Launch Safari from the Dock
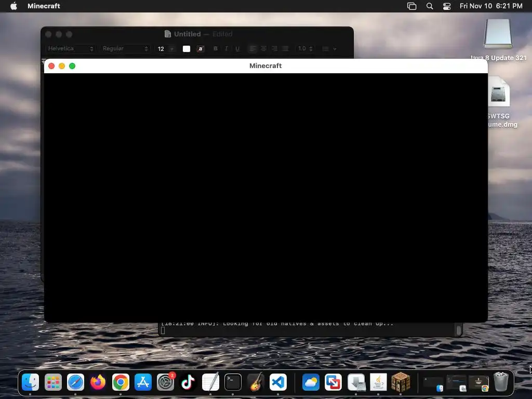This screenshot has width=532, height=399. [75, 382]
